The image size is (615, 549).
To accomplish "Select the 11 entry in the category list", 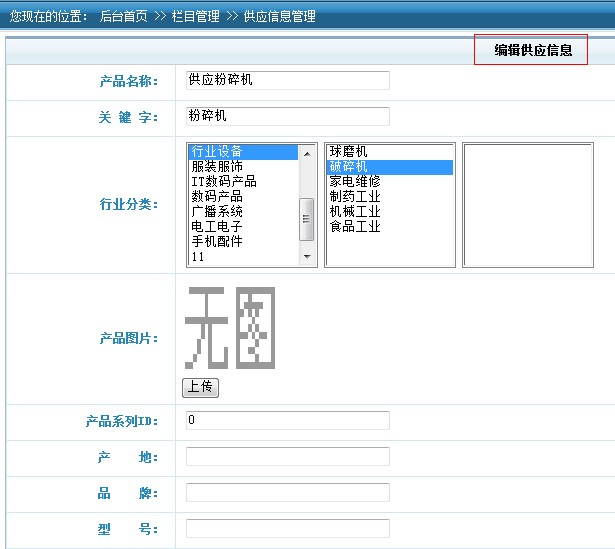I will (x=244, y=256).
